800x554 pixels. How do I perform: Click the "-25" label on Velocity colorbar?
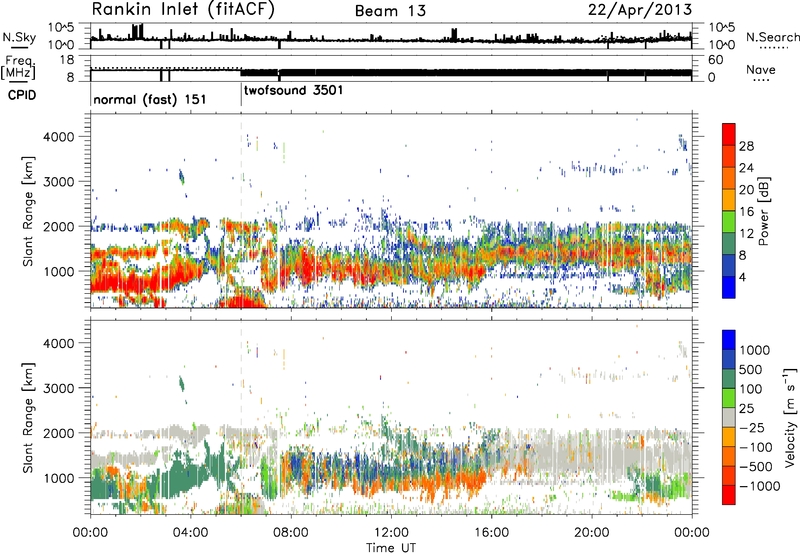(753, 427)
